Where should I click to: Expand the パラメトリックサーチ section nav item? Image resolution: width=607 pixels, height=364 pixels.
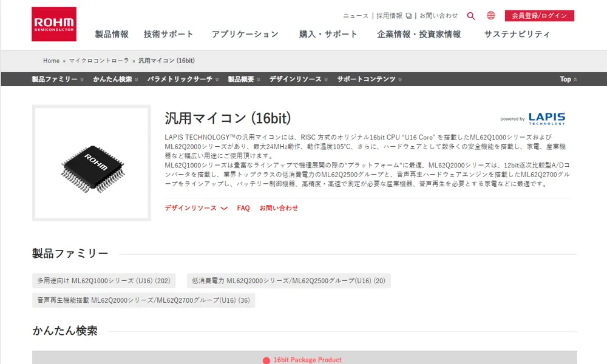pyautogui.click(x=183, y=79)
